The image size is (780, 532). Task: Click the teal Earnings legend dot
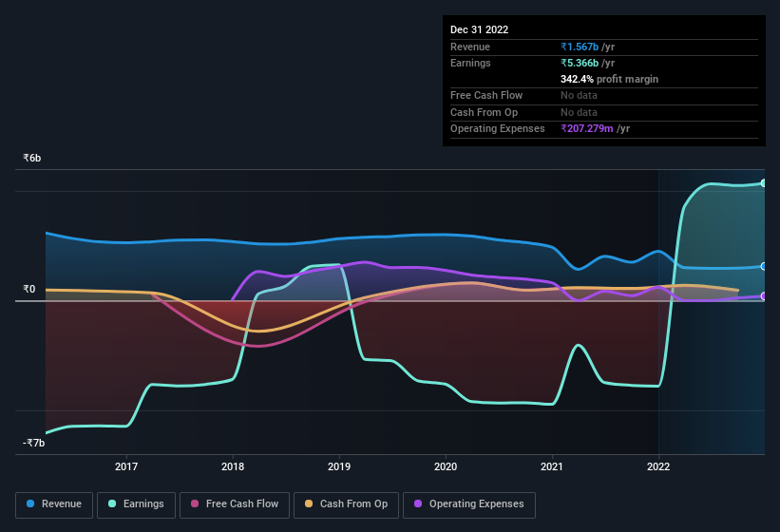(112, 503)
